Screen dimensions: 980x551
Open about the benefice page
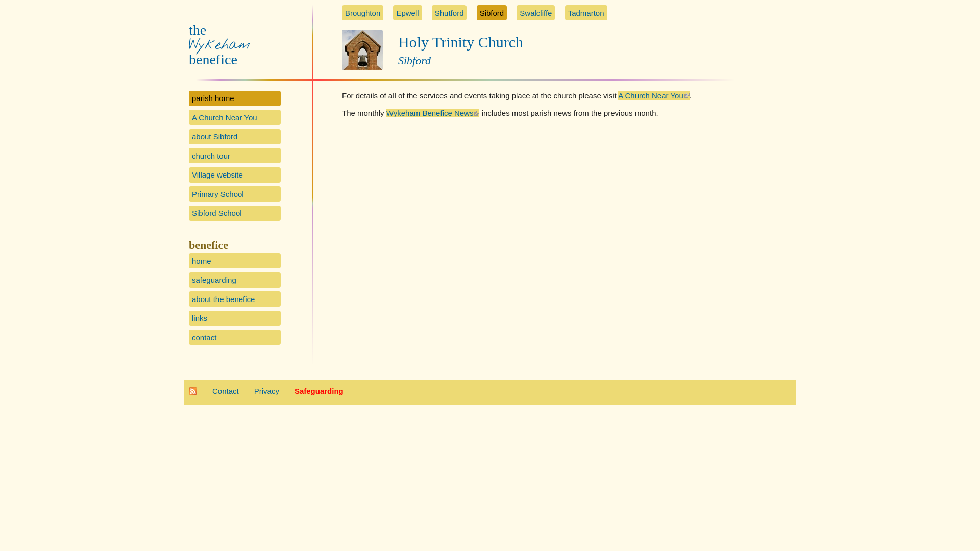click(x=235, y=299)
